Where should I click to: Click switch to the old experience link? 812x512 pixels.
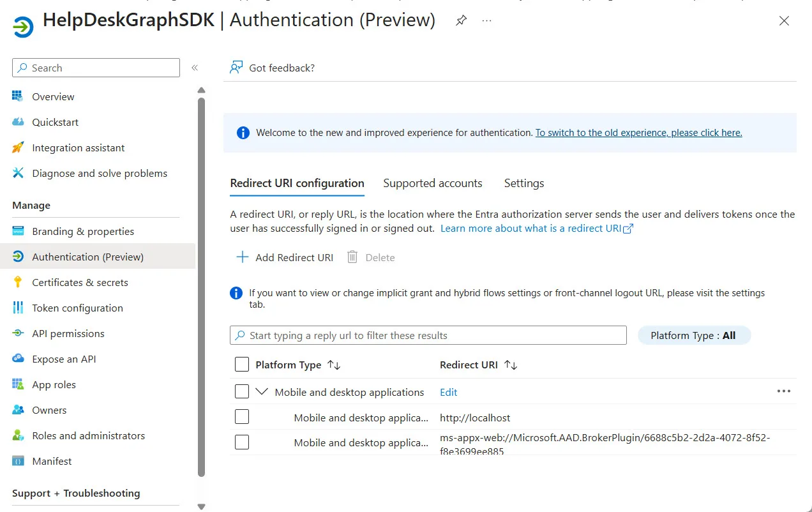point(638,133)
